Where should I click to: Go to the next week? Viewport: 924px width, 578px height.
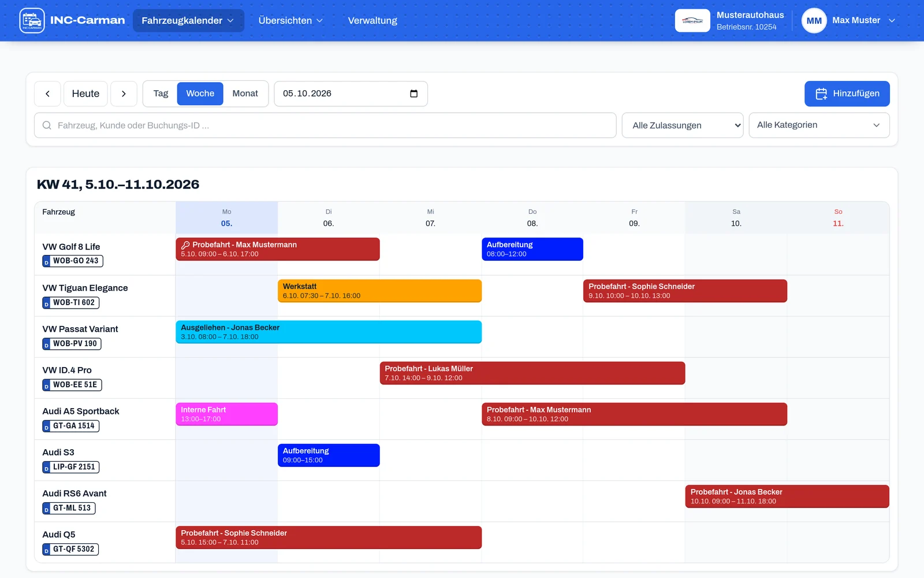click(124, 94)
